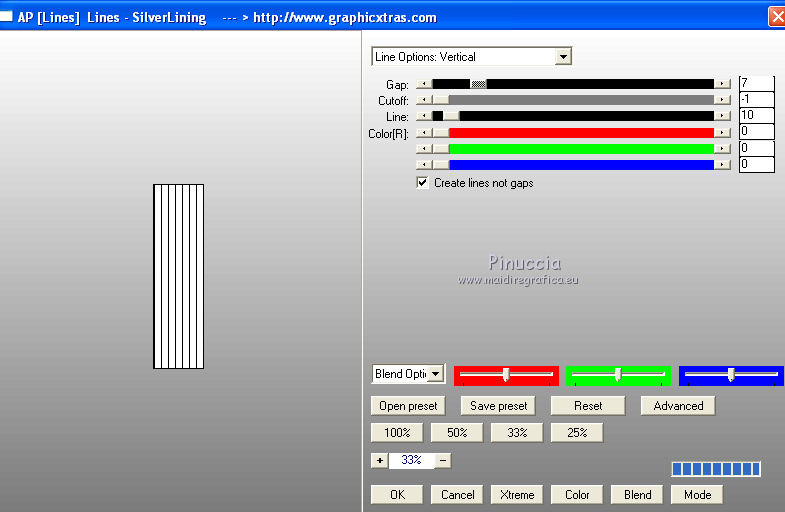
Task: Click the Line value field showing 10
Action: [x=756, y=115]
